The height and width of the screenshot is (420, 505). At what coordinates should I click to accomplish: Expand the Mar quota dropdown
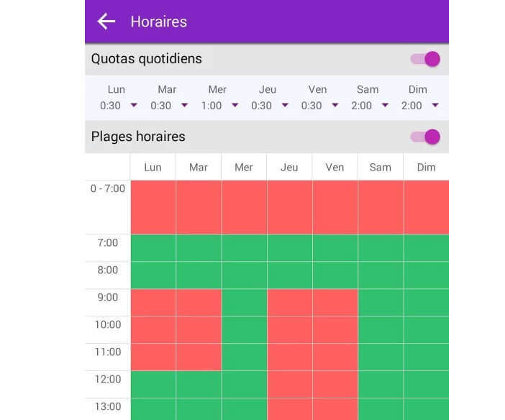pos(170,106)
